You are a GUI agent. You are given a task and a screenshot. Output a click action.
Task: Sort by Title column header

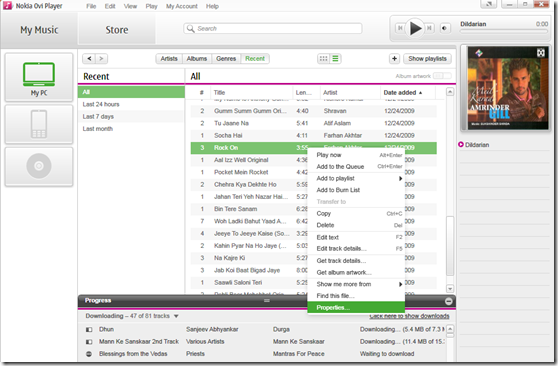(251, 93)
